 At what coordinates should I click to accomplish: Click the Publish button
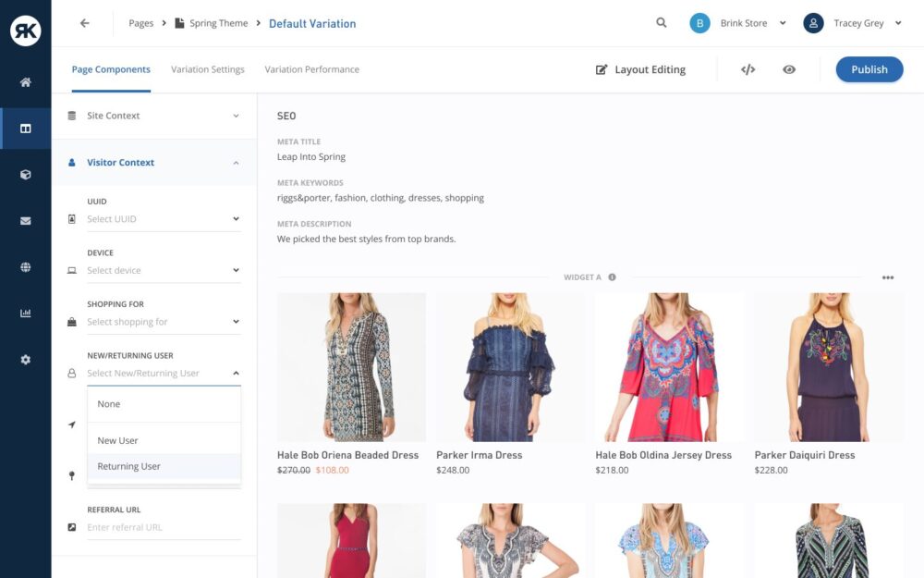869,69
